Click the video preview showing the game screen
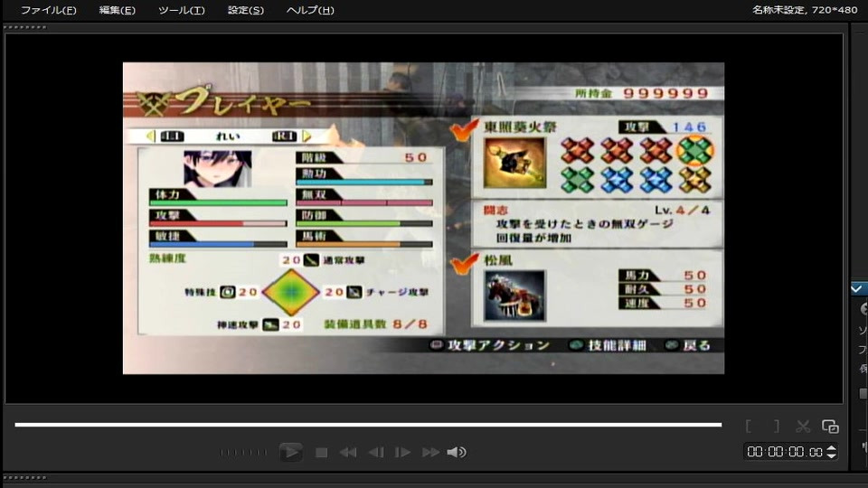 tap(423, 218)
